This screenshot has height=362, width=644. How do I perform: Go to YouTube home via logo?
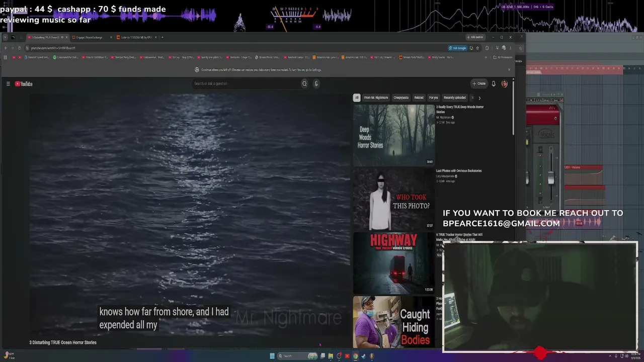click(24, 84)
